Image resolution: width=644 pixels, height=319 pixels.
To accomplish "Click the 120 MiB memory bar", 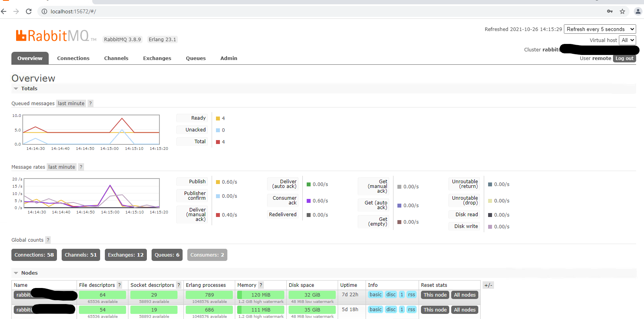I will (261, 295).
